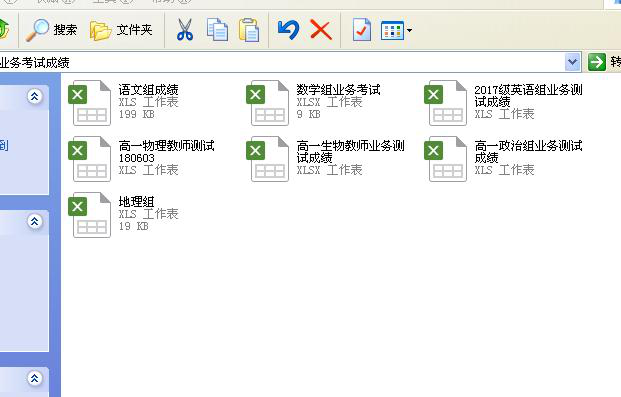Collapse the bottom sidebar panel chevron
This screenshot has height=397, width=621.
pyautogui.click(x=34, y=378)
